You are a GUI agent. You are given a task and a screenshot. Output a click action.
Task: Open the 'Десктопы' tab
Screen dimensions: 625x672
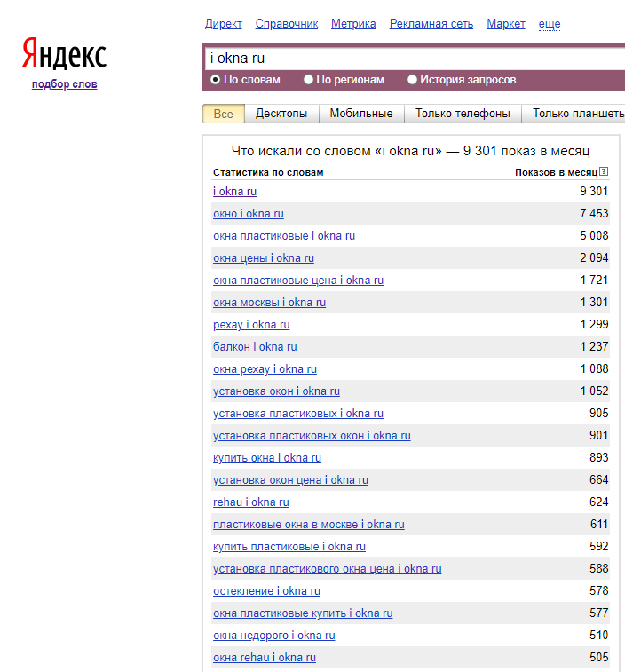tap(281, 114)
